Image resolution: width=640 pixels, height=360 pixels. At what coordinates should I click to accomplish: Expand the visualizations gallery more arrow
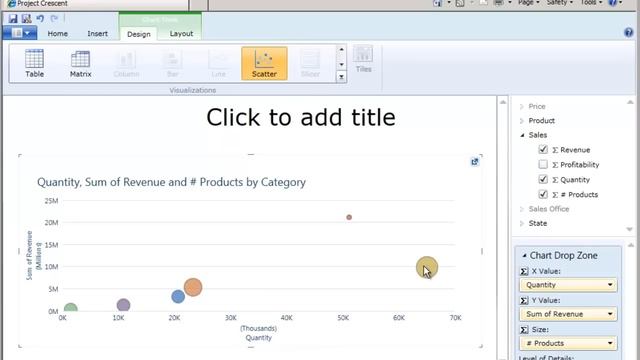point(341,77)
